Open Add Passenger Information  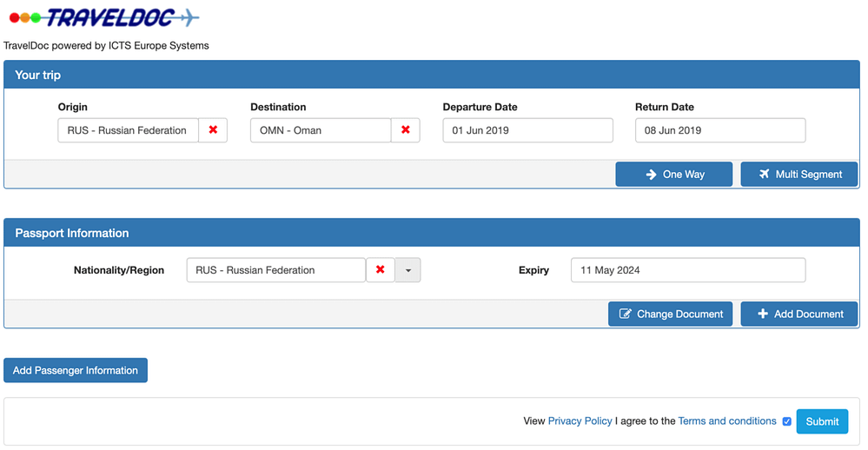pos(76,370)
